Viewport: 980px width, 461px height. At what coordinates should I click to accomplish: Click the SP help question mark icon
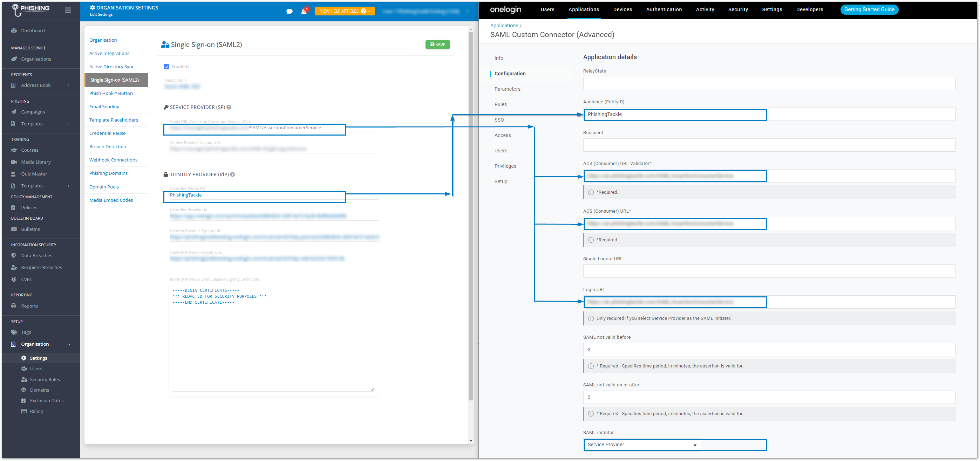[x=229, y=107]
